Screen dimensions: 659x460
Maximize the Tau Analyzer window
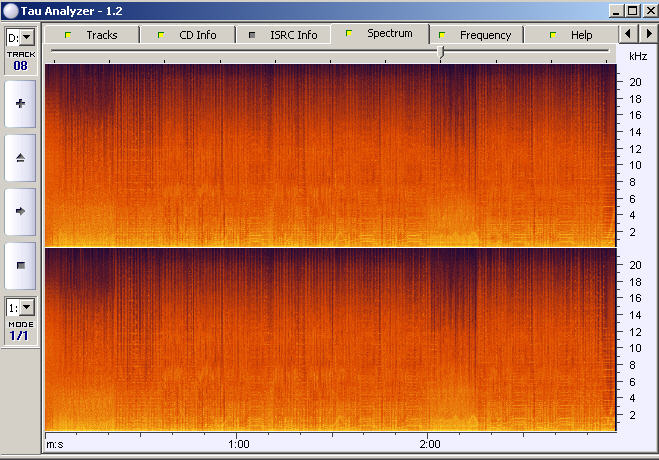632,10
